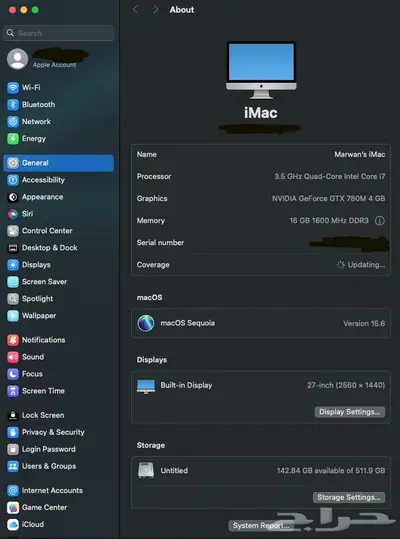400x539 pixels.
Task: Open Display Settings button
Action: [x=350, y=412]
